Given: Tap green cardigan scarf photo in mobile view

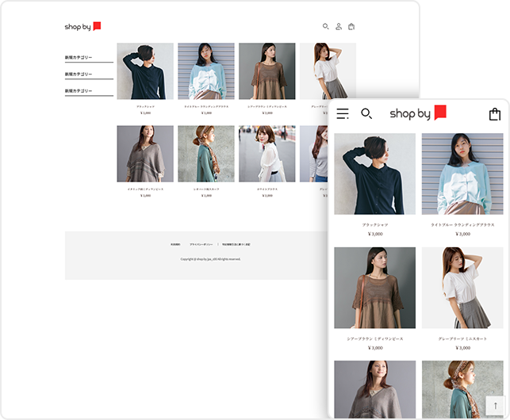Looking at the screenshot, I should click(x=462, y=389).
